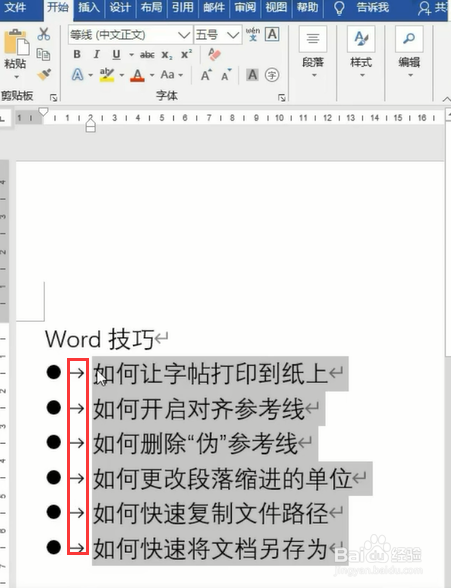Click the Tell Me lightbulb icon
Screen dimensions: 451x588
[x=339, y=8]
